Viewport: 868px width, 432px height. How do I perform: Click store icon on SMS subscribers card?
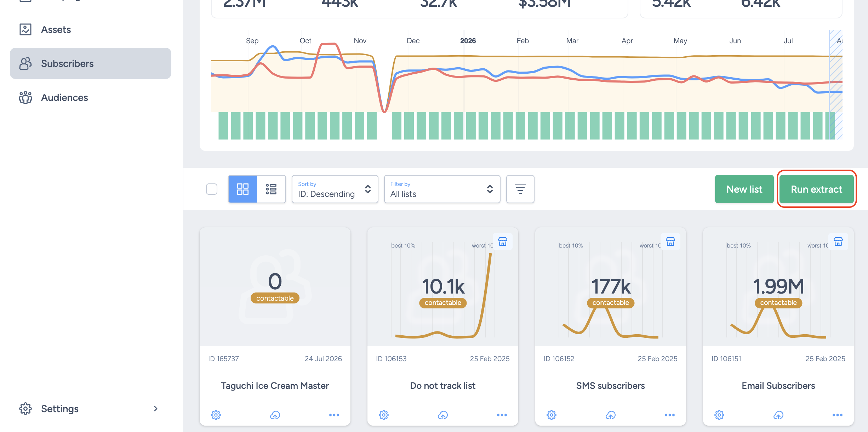click(x=670, y=241)
